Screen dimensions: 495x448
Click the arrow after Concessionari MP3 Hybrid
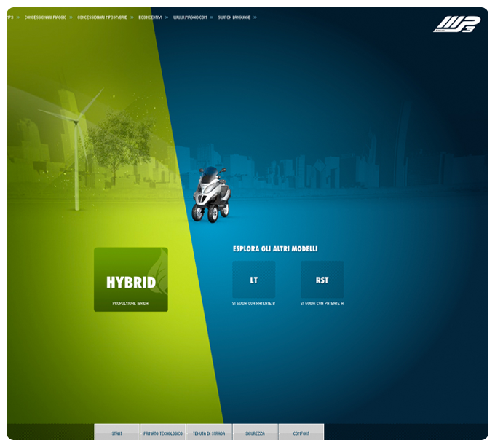coord(132,17)
